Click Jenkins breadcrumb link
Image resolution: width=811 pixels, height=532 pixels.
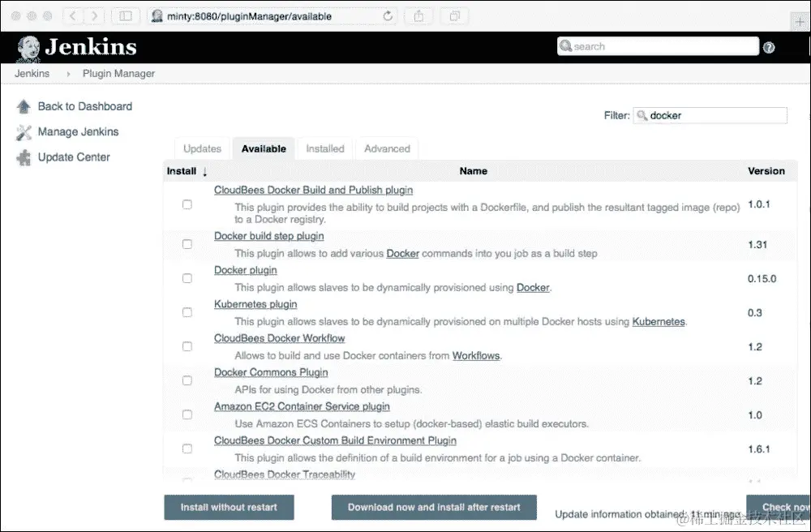32,74
